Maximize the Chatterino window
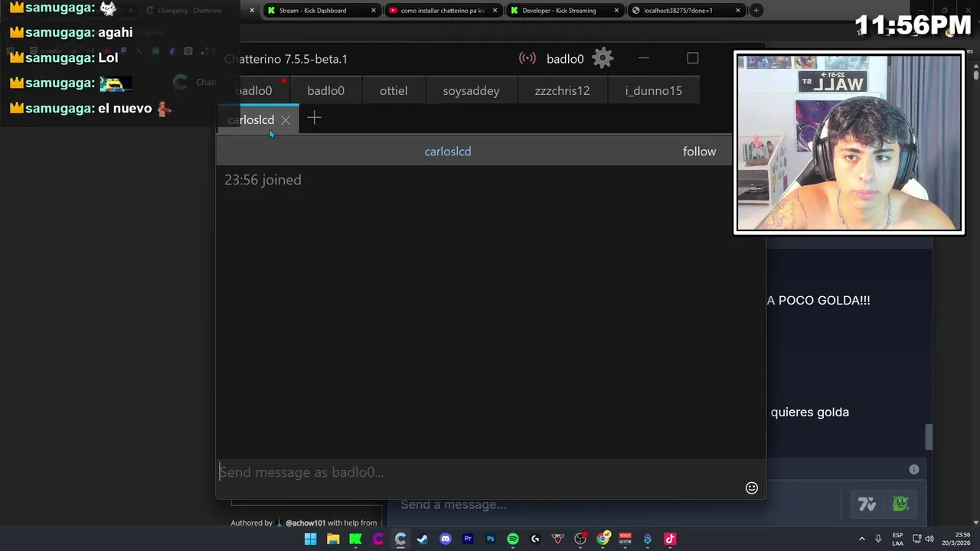This screenshot has width=980, height=551. click(693, 58)
